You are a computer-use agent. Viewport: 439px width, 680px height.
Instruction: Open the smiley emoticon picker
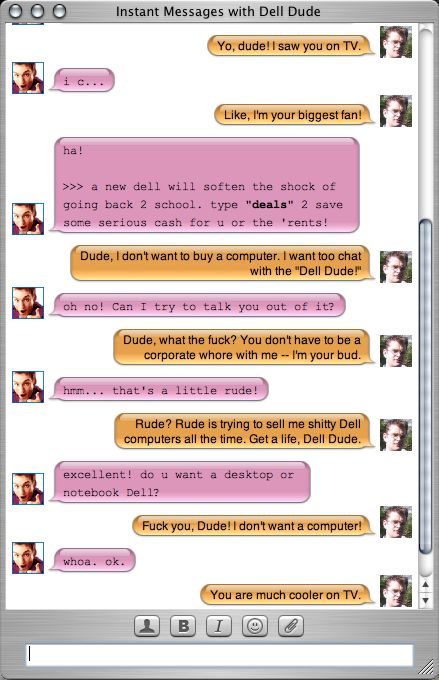coord(255,626)
